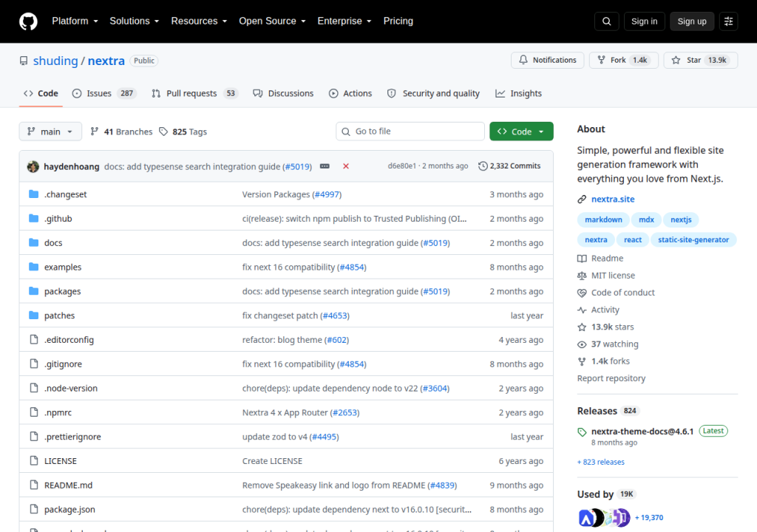
Task: Click the history clock icon by 2,332 Commits
Action: pyautogui.click(x=483, y=166)
